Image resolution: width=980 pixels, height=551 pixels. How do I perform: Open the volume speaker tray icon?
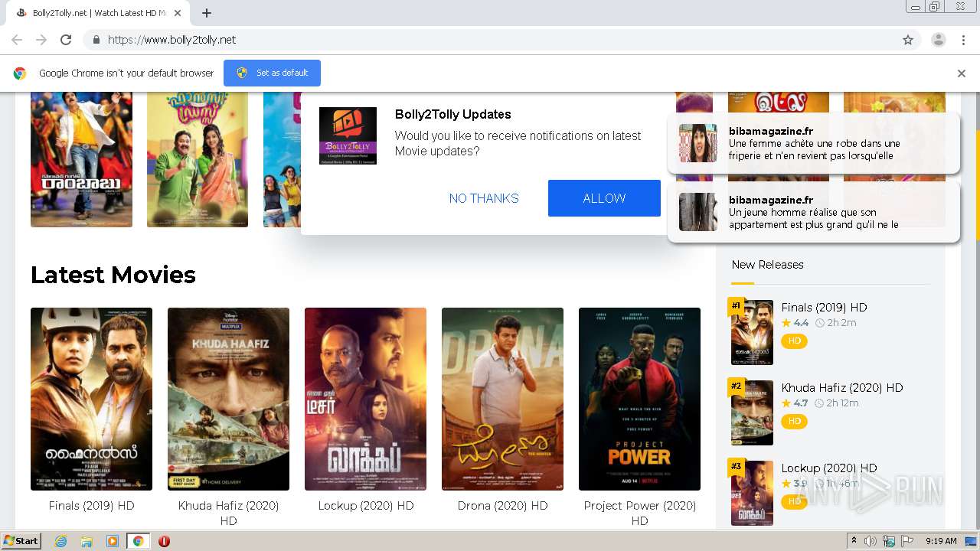click(871, 541)
